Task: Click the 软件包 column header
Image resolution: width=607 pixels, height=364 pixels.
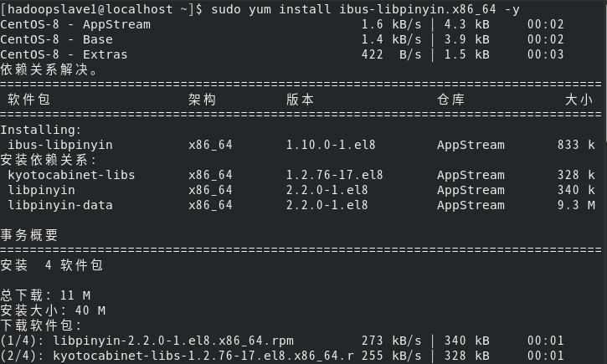Action: (29, 100)
